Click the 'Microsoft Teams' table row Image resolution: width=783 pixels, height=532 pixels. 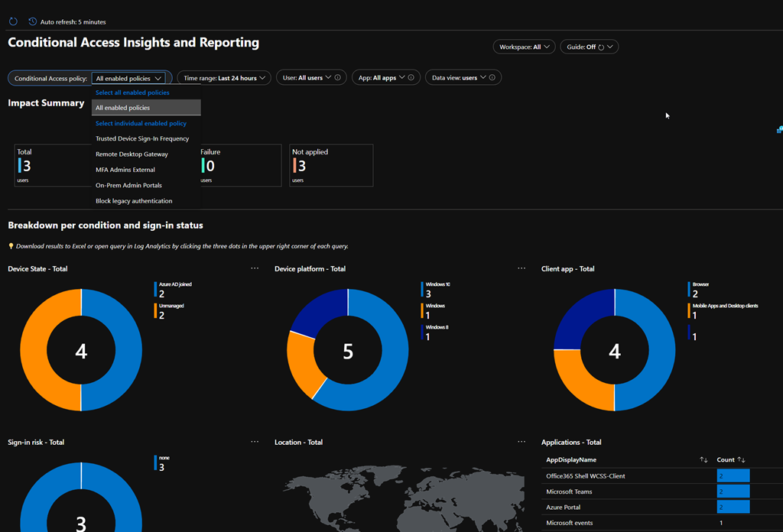pyautogui.click(x=662, y=491)
